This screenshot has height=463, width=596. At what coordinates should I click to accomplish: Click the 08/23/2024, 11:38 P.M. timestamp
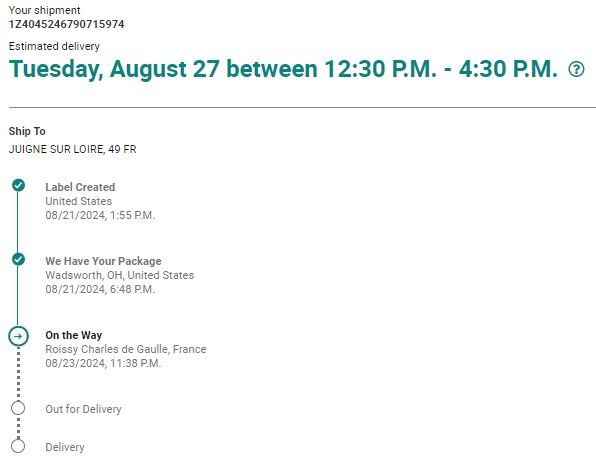[103, 363]
